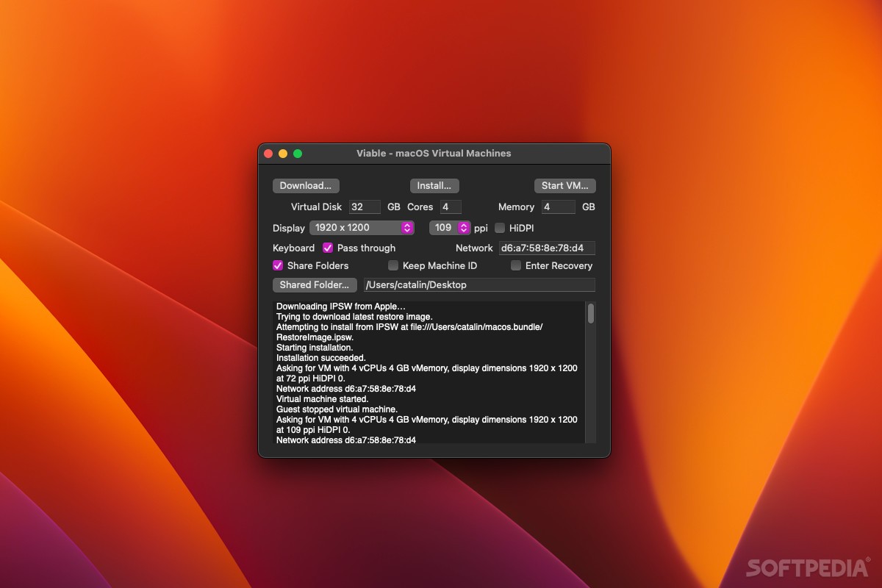Click the Download... button

click(x=306, y=186)
